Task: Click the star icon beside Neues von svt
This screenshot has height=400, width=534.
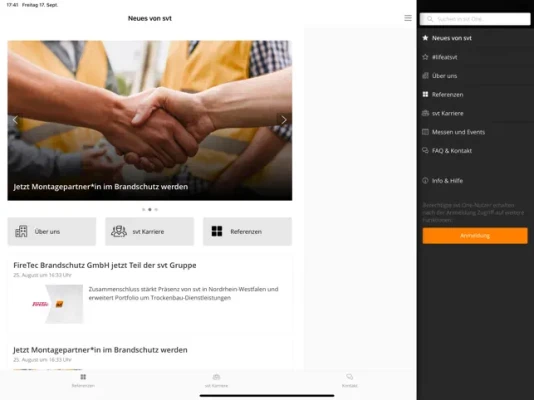Action: point(425,38)
